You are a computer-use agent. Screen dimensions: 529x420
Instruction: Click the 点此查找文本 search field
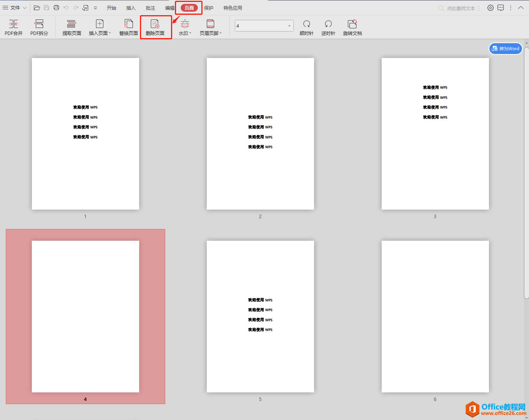click(x=461, y=8)
